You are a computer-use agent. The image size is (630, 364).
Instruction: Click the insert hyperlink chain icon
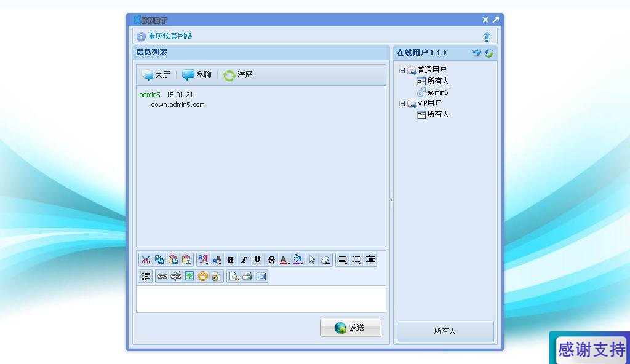pyautogui.click(x=162, y=276)
